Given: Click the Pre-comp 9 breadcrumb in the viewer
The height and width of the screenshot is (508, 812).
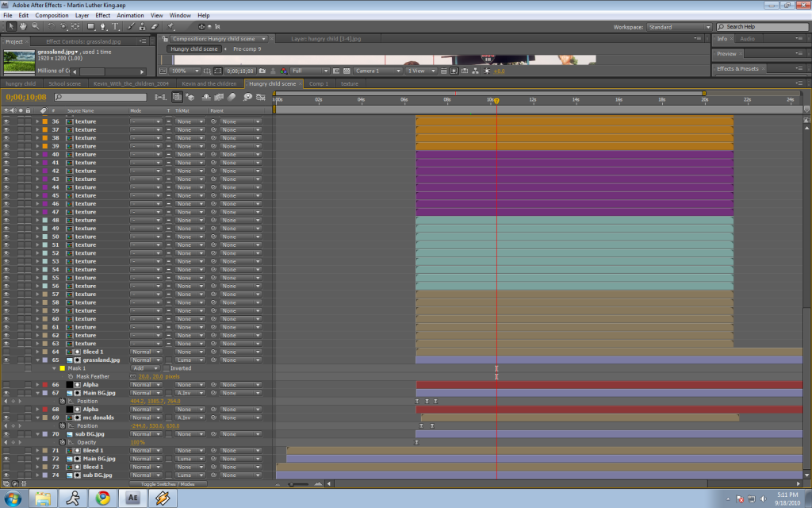Looking at the screenshot, I should coord(247,48).
